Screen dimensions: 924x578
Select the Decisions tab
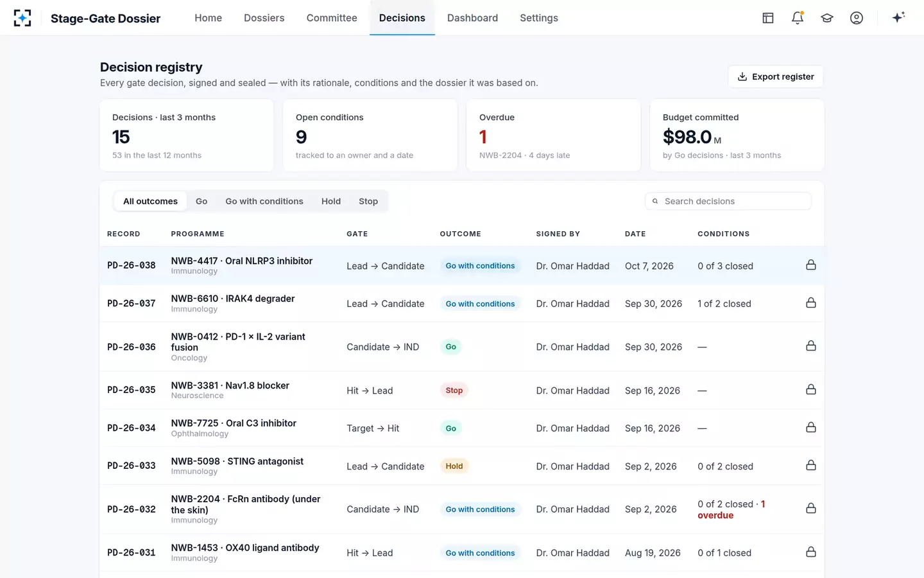[402, 18]
